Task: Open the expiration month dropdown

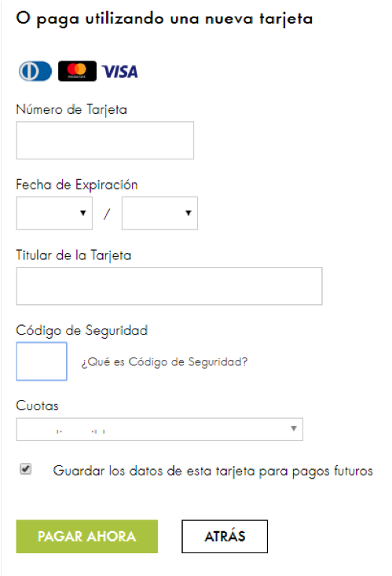Action: [x=54, y=213]
